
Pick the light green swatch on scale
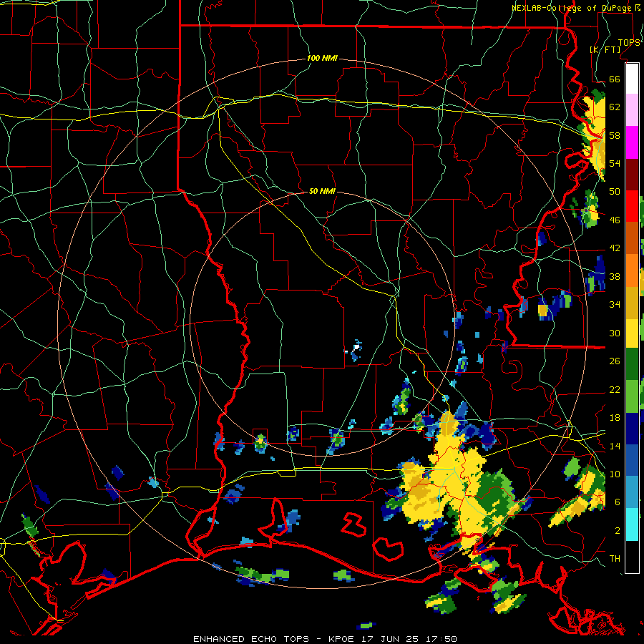[x=632, y=396]
